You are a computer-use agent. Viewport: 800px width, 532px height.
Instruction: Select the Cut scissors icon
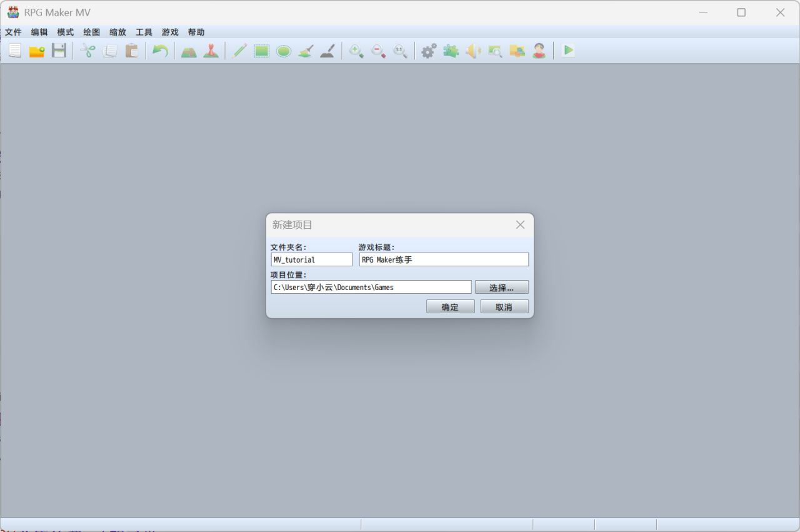click(x=87, y=51)
